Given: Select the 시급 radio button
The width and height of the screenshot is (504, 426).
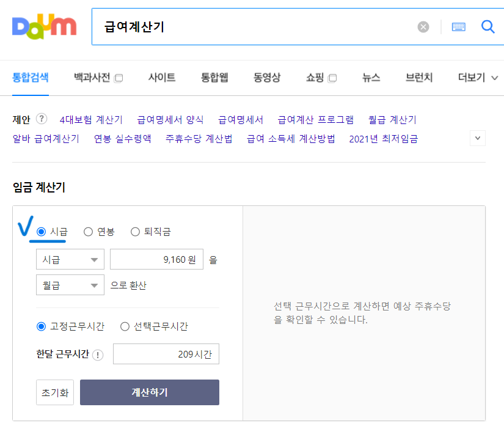Looking at the screenshot, I should tap(41, 232).
